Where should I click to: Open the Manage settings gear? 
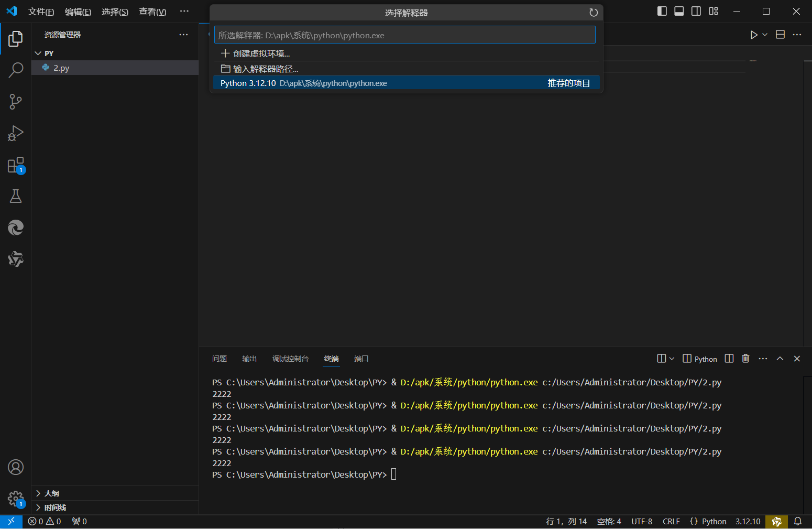pos(16,499)
